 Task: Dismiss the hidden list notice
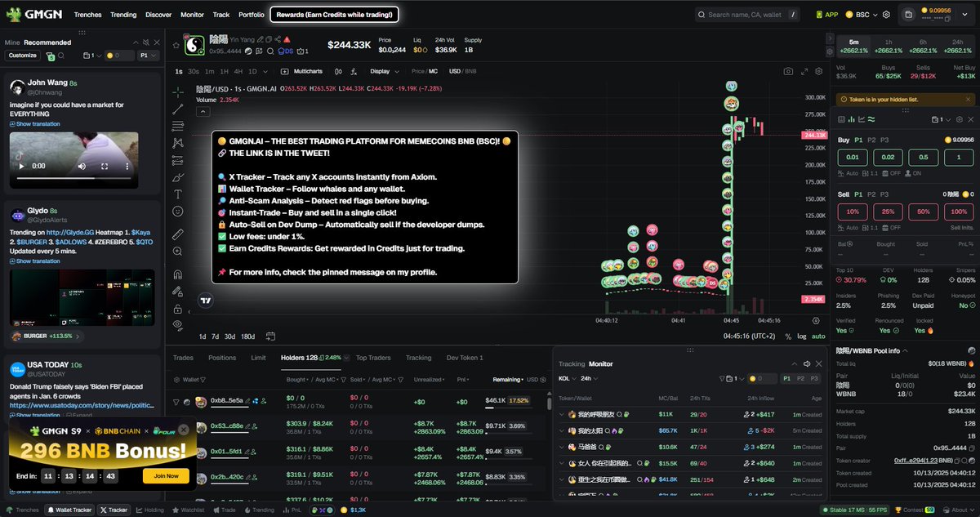tap(969, 99)
